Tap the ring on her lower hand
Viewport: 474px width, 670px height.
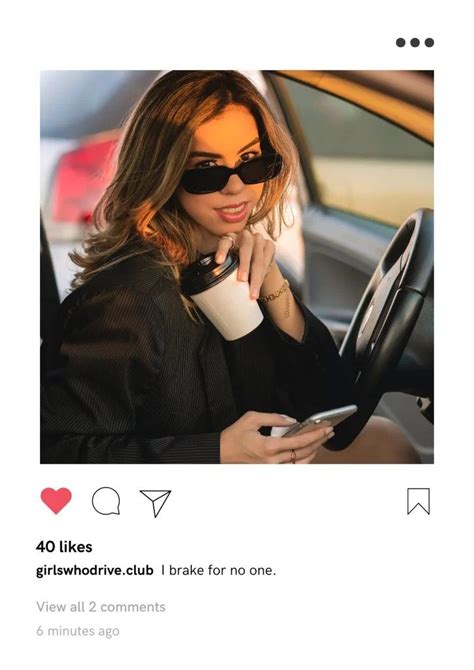(x=293, y=455)
